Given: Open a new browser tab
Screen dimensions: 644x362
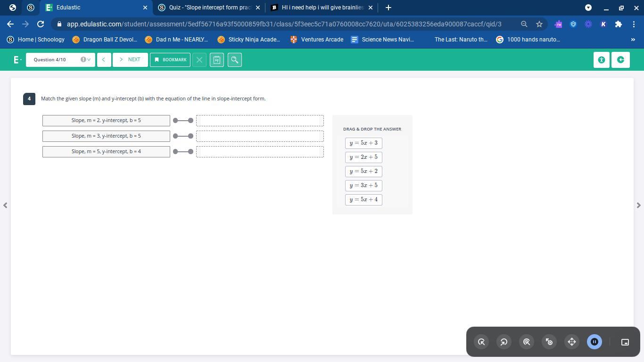Looking at the screenshot, I should click(x=388, y=8).
